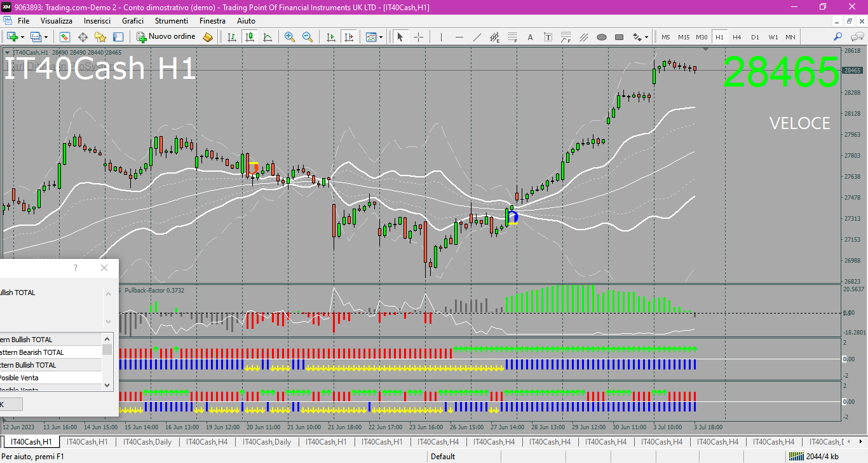Image resolution: width=868 pixels, height=463 pixels.
Task: Select the equidistant channel tool
Action: coord(494,37)
